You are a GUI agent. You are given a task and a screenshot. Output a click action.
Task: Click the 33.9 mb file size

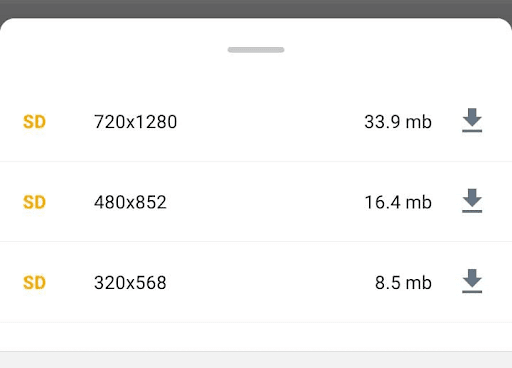tap(398, 122)
